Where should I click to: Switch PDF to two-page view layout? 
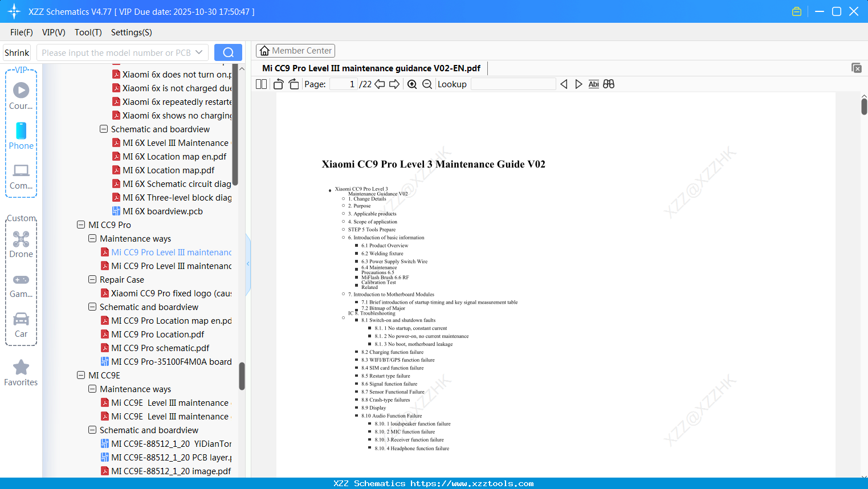click(x=260, y=84)
